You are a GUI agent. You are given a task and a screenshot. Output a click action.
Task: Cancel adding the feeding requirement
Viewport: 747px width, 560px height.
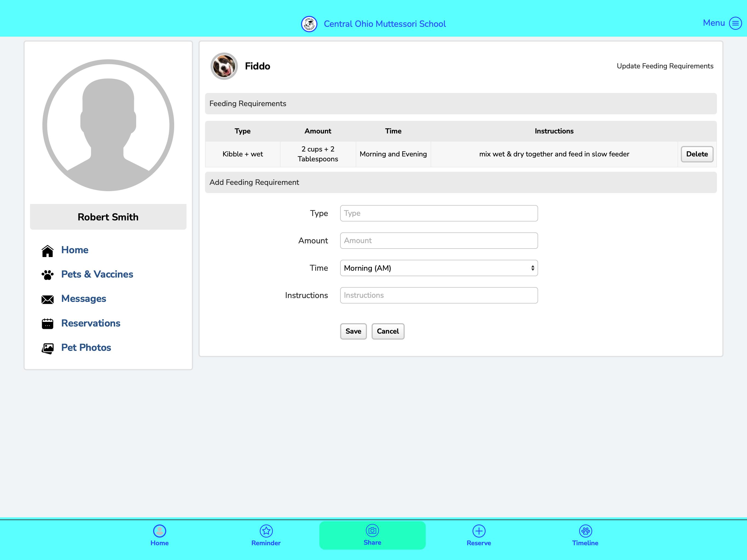[x=388, y=331]
